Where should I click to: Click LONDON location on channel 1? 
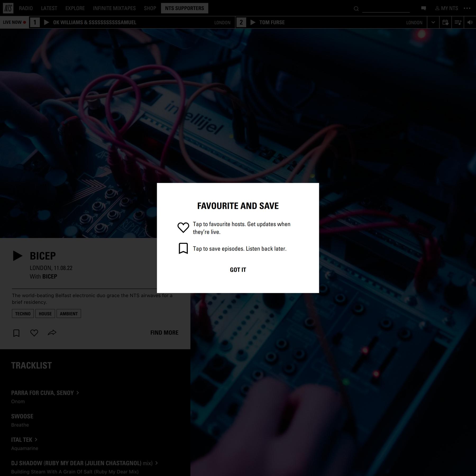(x=222, y=22)
